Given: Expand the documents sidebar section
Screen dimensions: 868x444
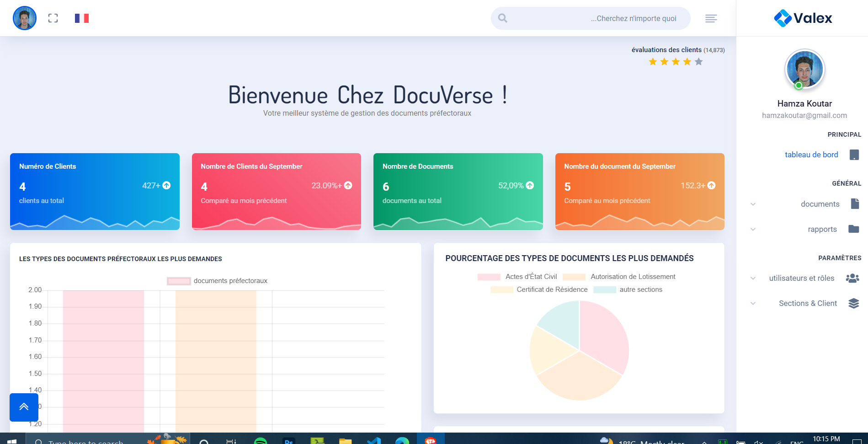Looking at the screenshot, I should coord(753,204).
